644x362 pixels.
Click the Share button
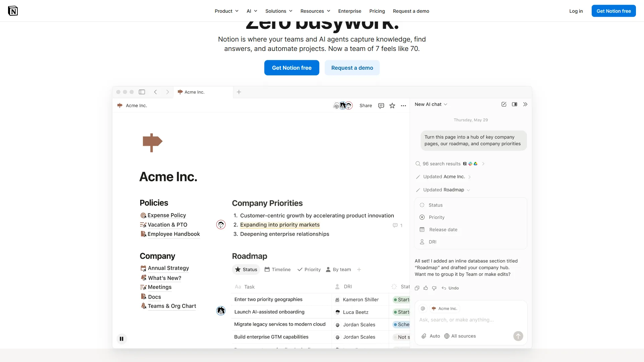pyautogui.click(x=366, y=106)
